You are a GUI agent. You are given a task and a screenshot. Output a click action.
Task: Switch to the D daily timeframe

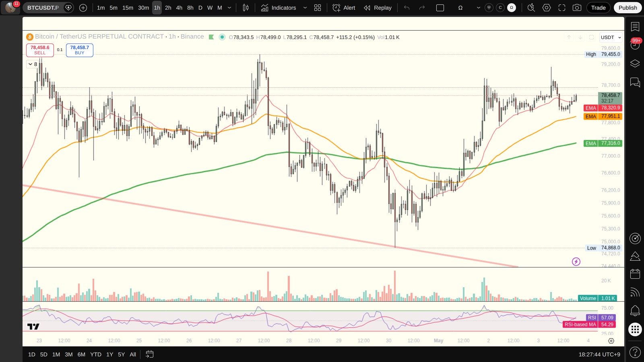click(200, 8)
